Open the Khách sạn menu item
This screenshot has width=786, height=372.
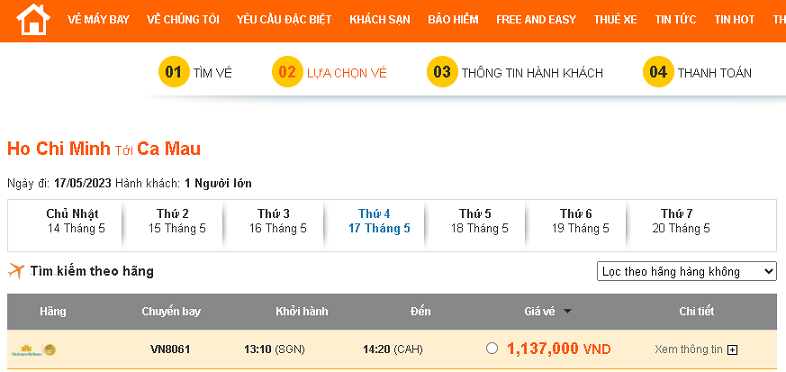coord(379,20)
